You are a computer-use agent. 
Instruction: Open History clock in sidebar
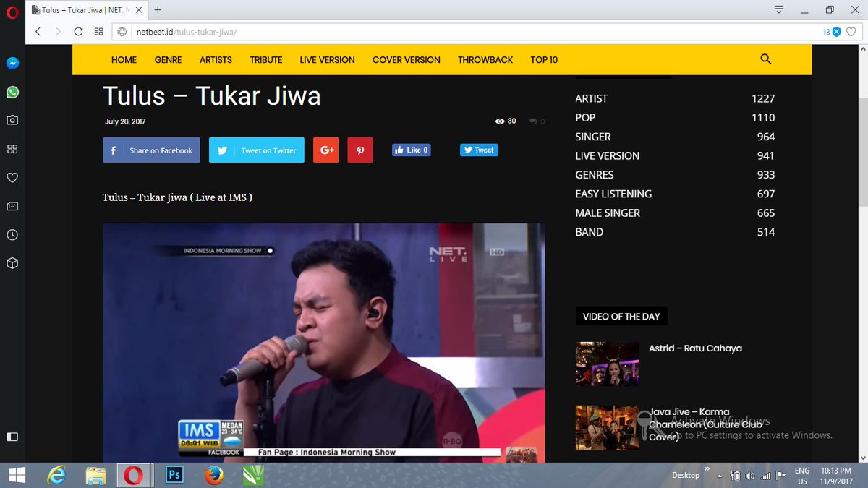(x=12, y=235)
